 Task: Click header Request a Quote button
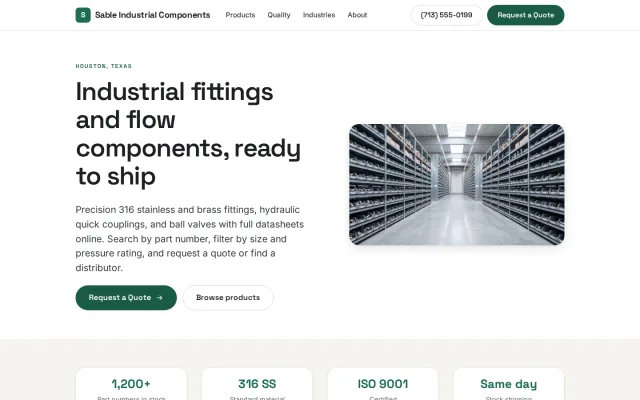[526, 15]
